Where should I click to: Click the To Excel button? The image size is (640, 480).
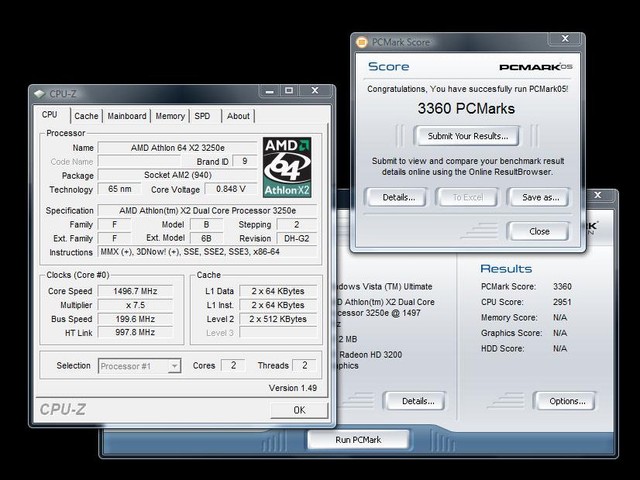click(x=467, y=198)
